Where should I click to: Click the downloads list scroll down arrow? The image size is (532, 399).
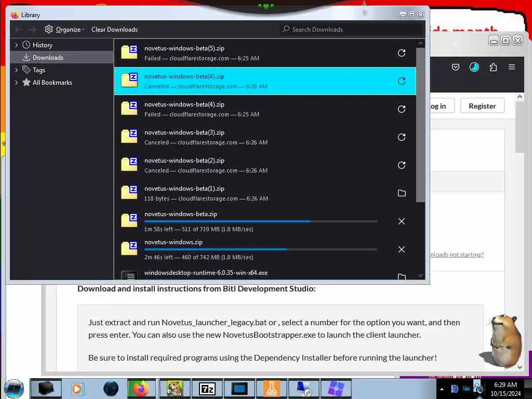click(420, 275)
